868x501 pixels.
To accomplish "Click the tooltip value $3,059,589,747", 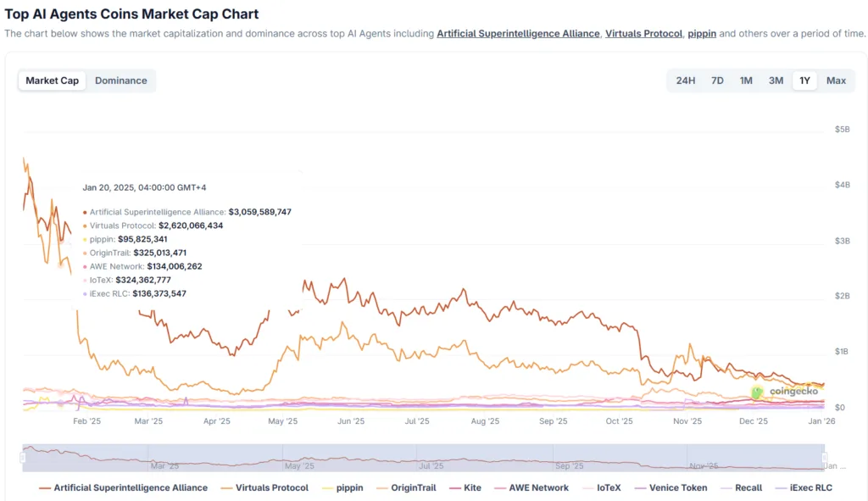I will [x=259, y=212].
